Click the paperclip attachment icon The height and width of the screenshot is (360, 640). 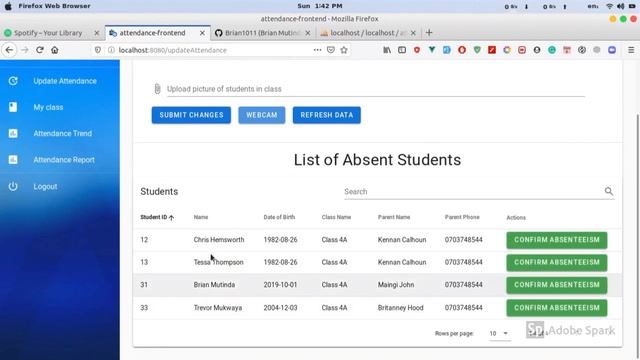(x=158, y=89)
